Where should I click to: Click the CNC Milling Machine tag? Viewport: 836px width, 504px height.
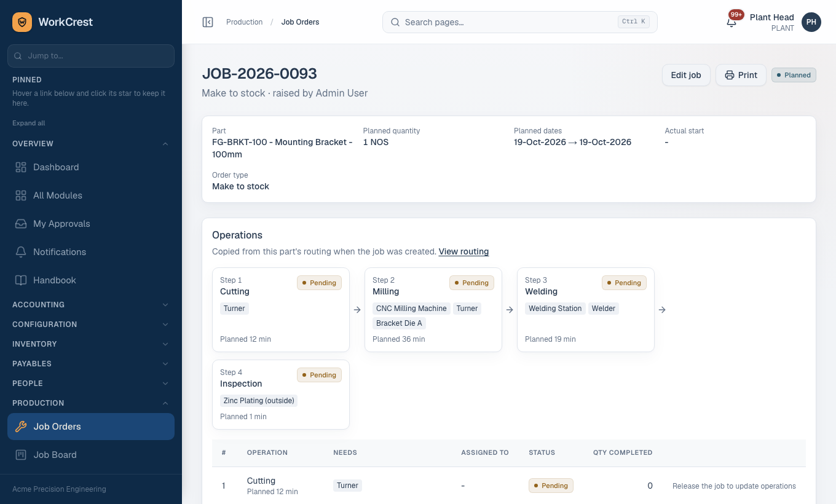pos(411,309)
